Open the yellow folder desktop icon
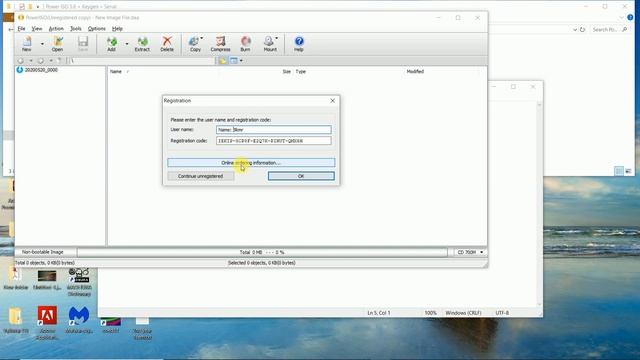Image resolution: width=640 pixels, height=360 pixels. pyautogui.click(x=16, y=321)
